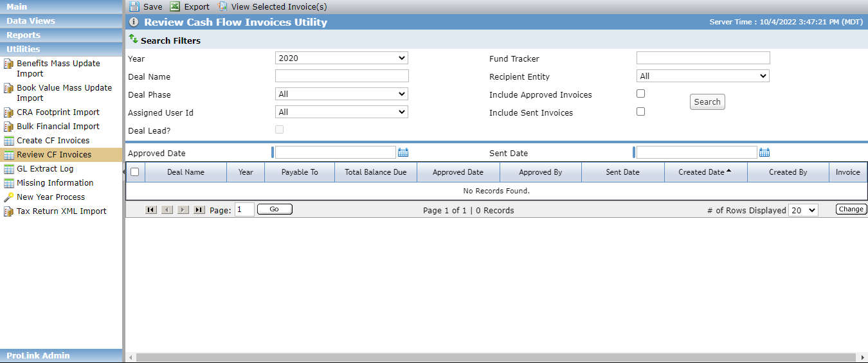Check the select-all checkbox in the grid header
The height and width of the screenshot is (363, 868).
click(x=134, y=172)
